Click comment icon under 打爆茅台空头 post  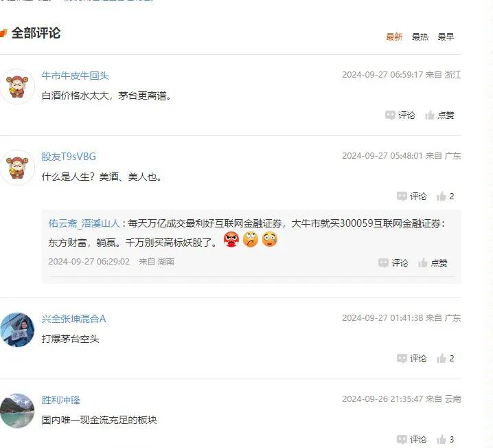click(x=402, y=359)
